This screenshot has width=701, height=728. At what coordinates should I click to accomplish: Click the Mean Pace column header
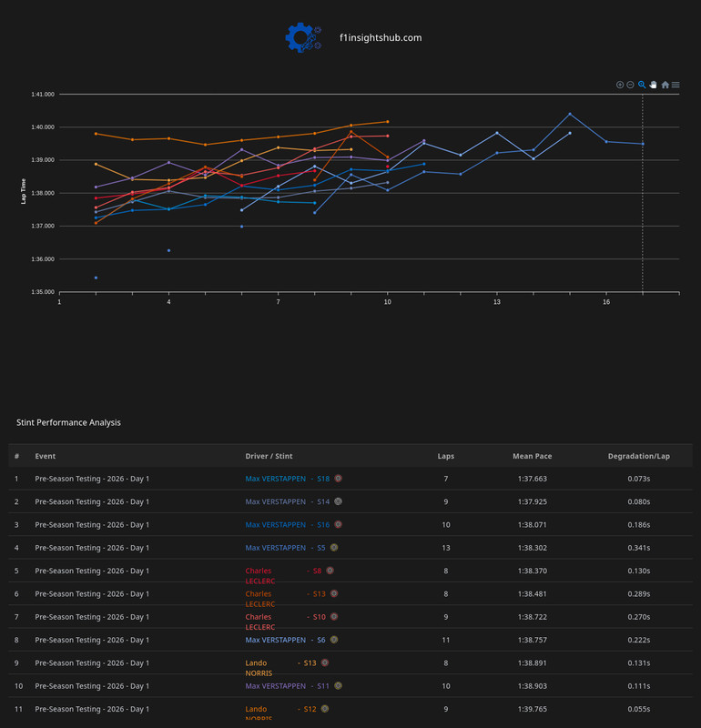533,456
